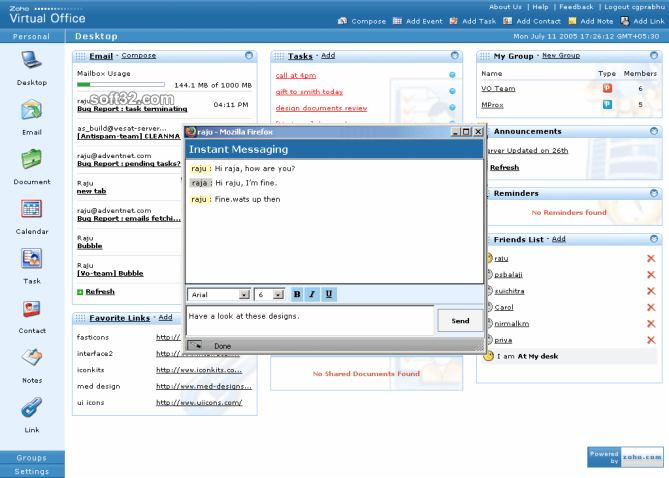This screenshot has height=478, width=669.
Task: Click the MProx type icon
Action: tap(607, 105)
